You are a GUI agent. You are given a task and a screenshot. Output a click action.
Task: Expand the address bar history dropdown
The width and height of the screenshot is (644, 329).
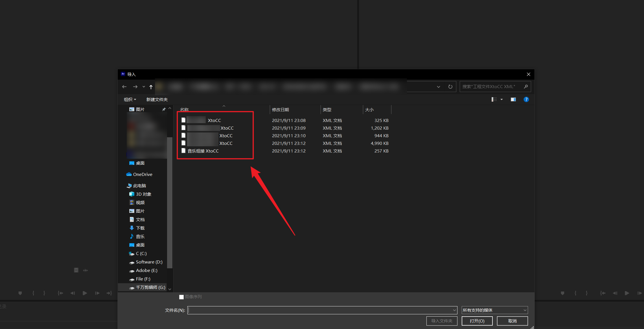[438, 87]
